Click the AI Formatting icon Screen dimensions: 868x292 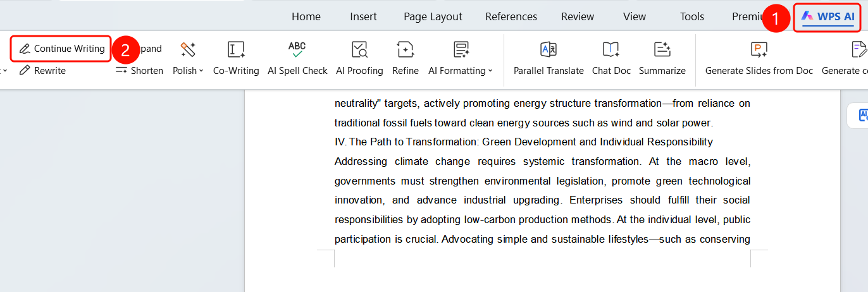461,49
